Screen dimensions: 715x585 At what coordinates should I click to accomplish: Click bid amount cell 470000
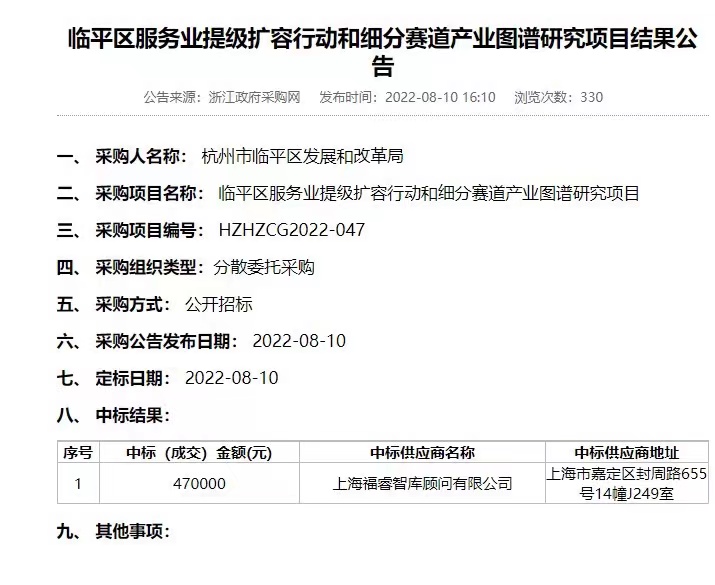click(199, 483)
